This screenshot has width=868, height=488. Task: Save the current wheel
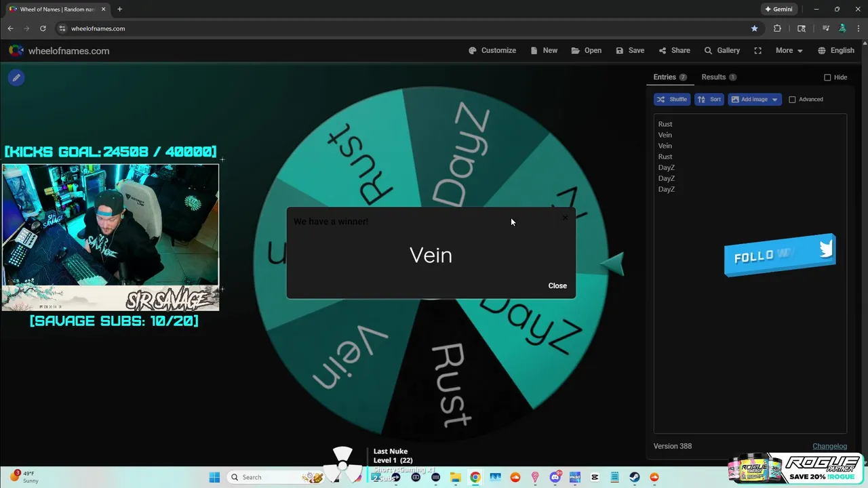[630, 51]
